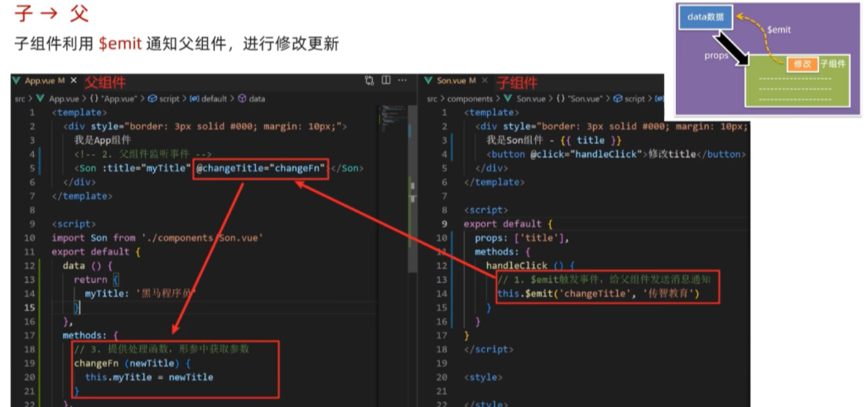The width and height of the screenshot is (868, 407).
Task: Click 'data () {' line in App.vue
Action: pyautogui.click(x=88, y=266)
